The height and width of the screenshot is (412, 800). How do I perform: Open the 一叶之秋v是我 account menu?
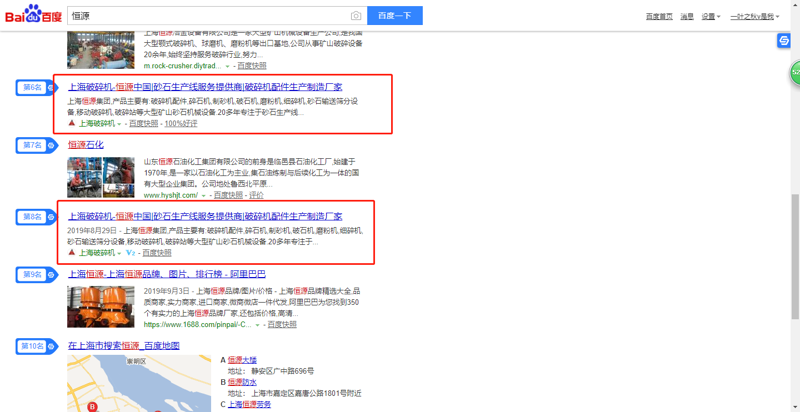(x=755, y=16)
